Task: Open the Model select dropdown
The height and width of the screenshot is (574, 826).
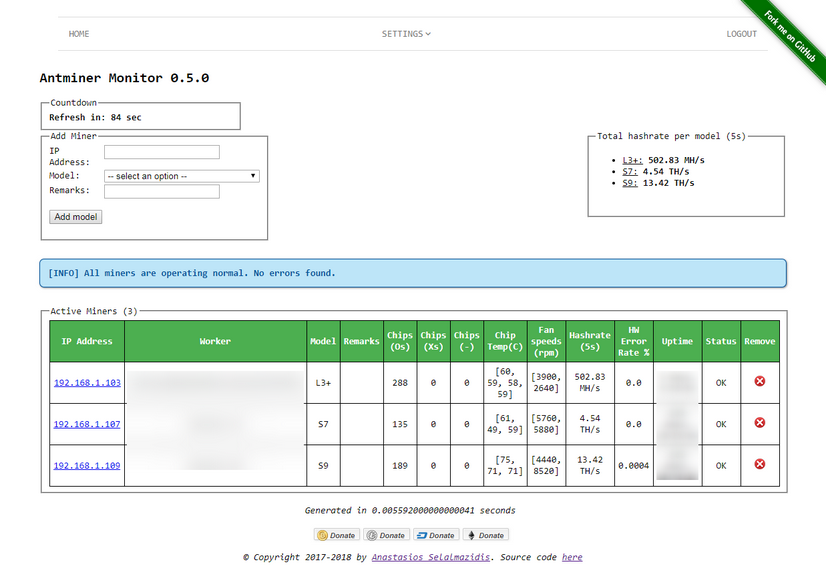Action: (182, 176)
